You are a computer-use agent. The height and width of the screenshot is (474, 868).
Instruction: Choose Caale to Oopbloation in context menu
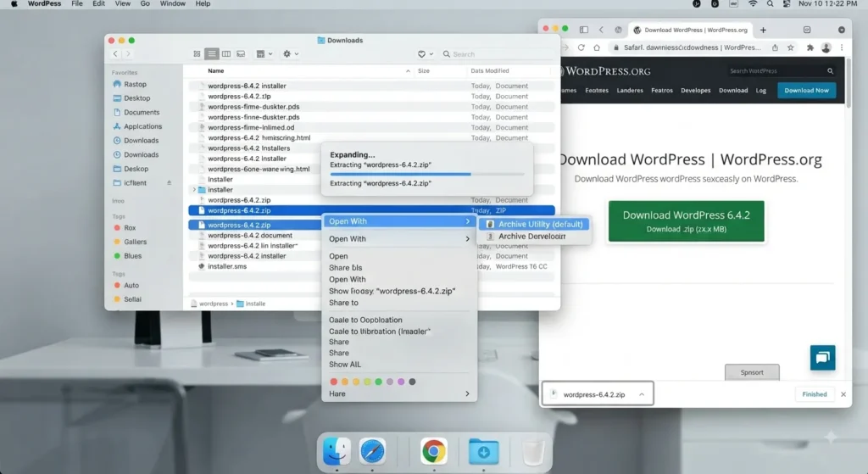[365, 320]
